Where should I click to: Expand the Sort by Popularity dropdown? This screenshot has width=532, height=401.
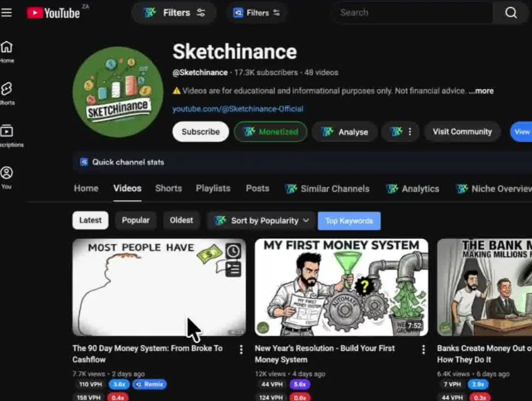[261, 221]
